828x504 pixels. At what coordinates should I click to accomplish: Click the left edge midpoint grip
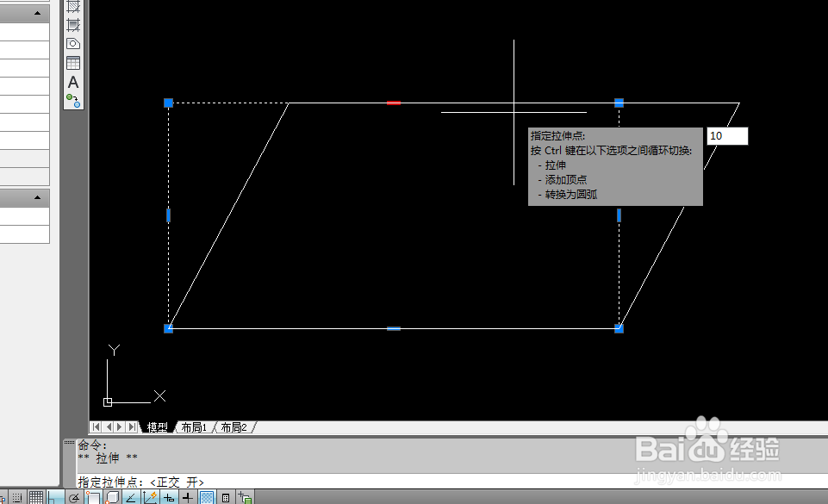[169, 215]
